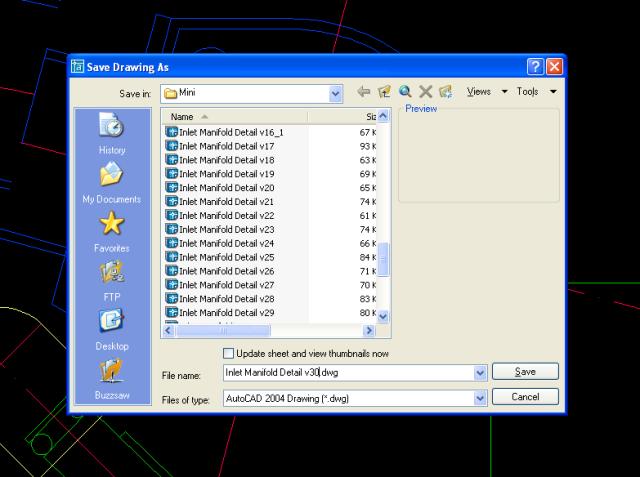Close the Save Drawing As dialog

[x=554, y=67]
